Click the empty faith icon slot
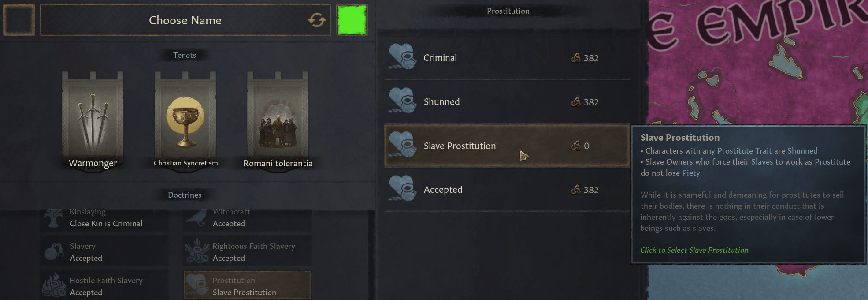The width and height of the screenshot is (868, 300). pyautogui.click(x=19, y=20)
